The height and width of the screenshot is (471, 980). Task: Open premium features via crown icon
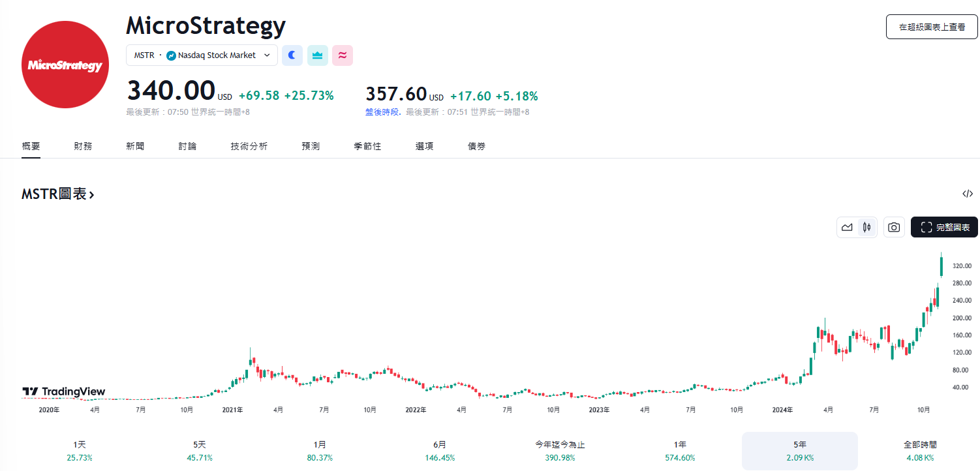pyautogui.click(x=317, y=55)
